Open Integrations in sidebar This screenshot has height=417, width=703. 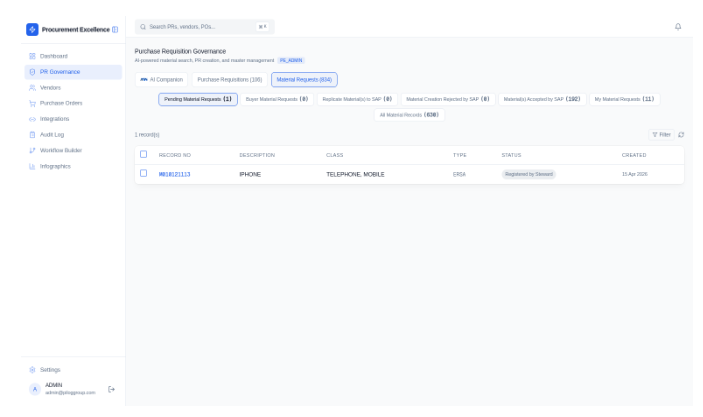click(x=73, y=119)
